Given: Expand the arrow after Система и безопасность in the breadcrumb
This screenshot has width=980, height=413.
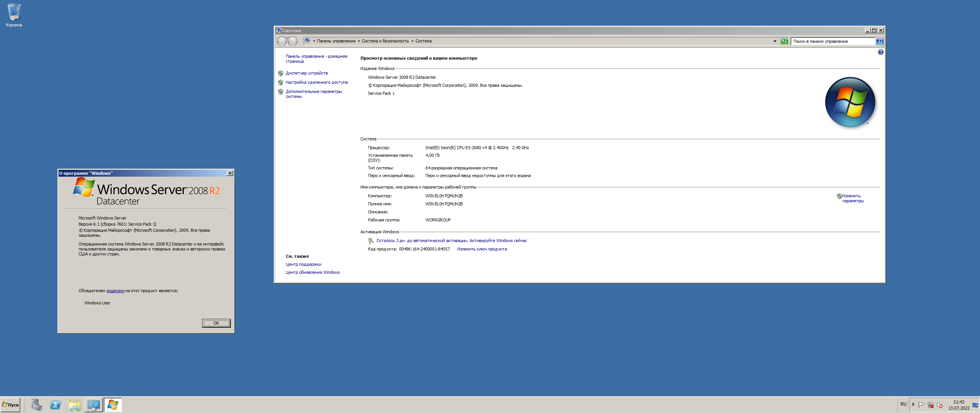Looking at the screenshot, I should tap(412, 41).
